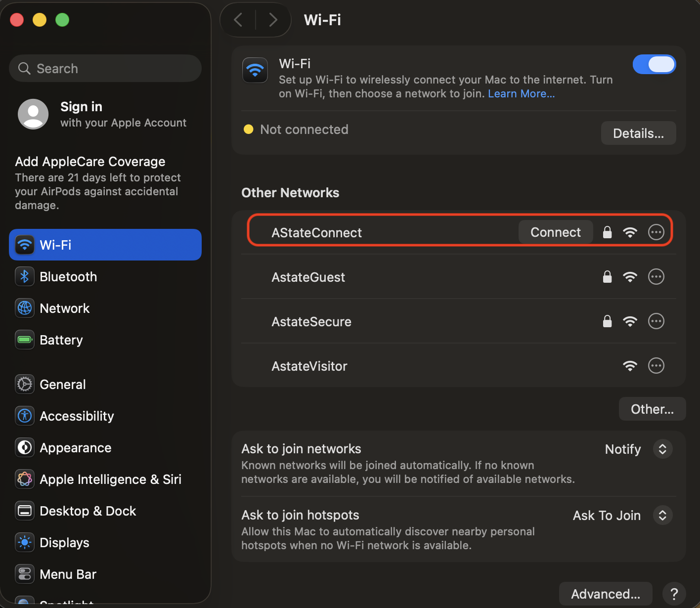Click the Appearance icon in sidebar
This screenshot has width=700, height=608.
click(25, 448)
